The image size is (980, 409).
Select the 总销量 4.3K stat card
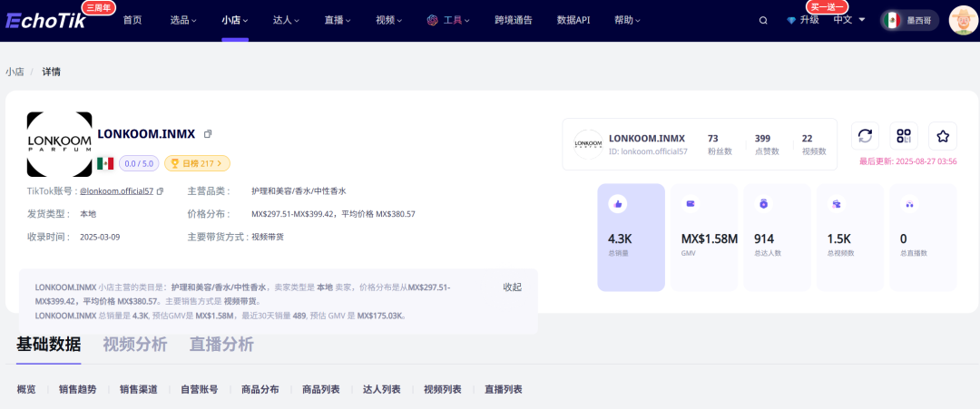pyautogui.click(x=631, y=238)
